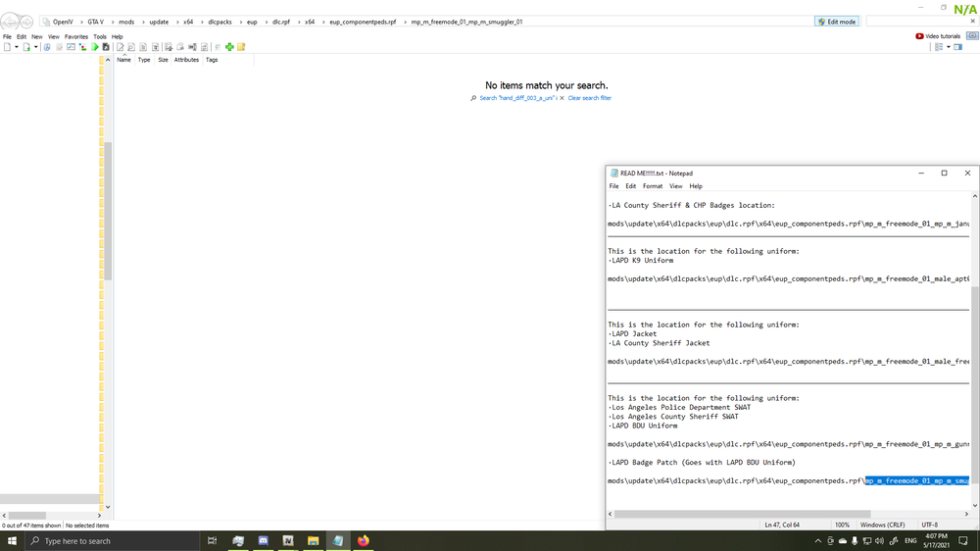Viewport: 980px width, 551px height.
Task: Sort the file list by the Name column
Action: [x=123, y=60]
